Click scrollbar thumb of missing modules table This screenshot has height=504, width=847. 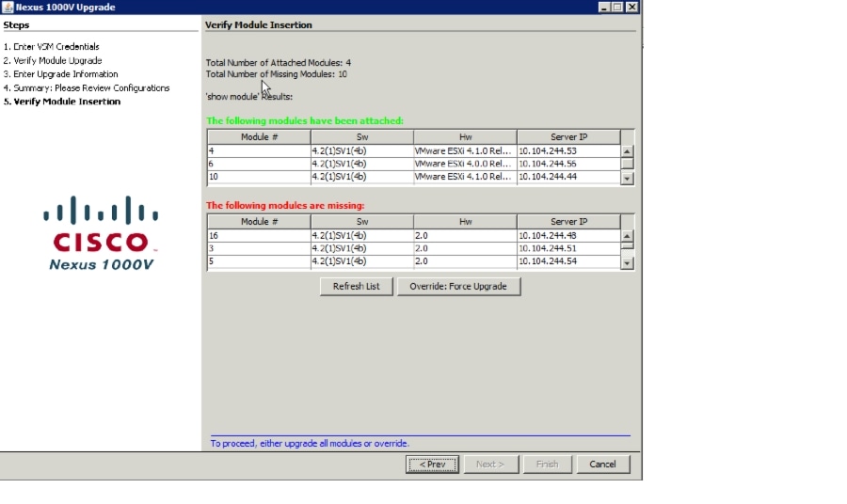pyautogui.click(x=627, y=245)
